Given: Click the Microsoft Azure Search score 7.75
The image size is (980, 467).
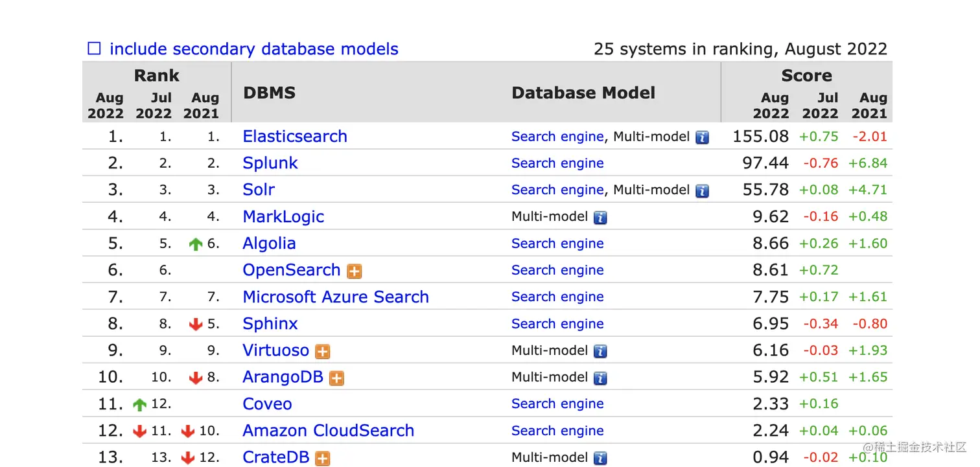Looking at the screenshot, I should 771,297.
